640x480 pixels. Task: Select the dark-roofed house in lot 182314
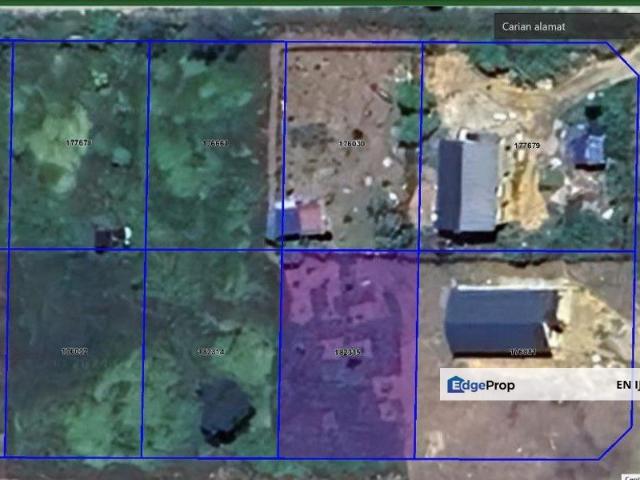pos(225,410)
